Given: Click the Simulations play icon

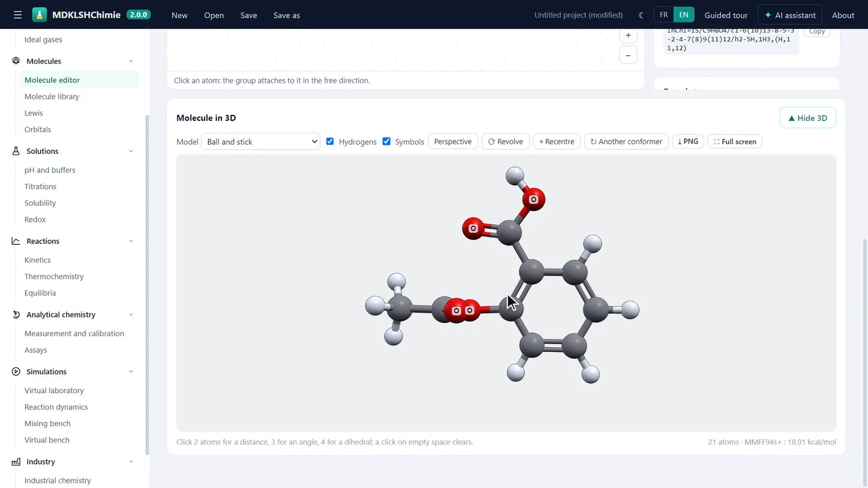Looking at the screenshot, I should (16, 371).
